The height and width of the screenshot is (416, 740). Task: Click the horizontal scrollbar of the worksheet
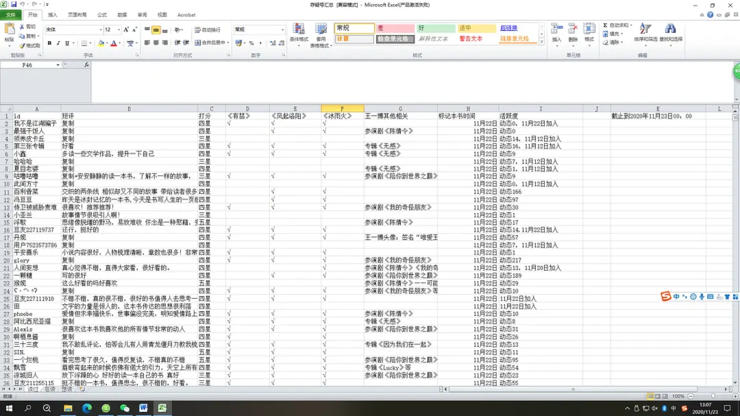point(587,390)
